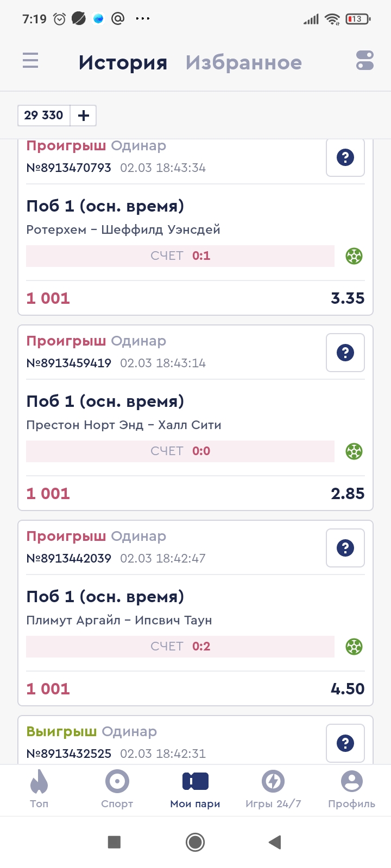Open the hamburger menu
This screenshot has width=391, height=868.
(x=30, y=60)
